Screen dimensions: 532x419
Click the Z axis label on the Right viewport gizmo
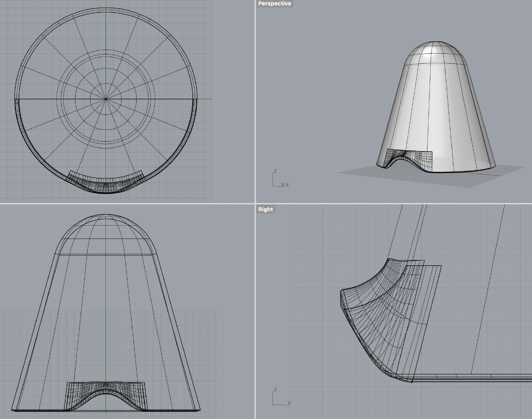pyautogui.click(x=275, y=389)
